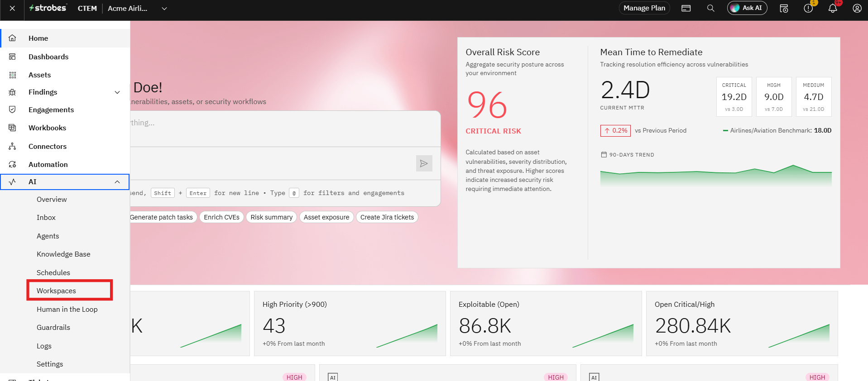Viewport: 868px width, 381px height.
Task: Click the Dashboards sidebar icon
Action: (x=12, y=57)
